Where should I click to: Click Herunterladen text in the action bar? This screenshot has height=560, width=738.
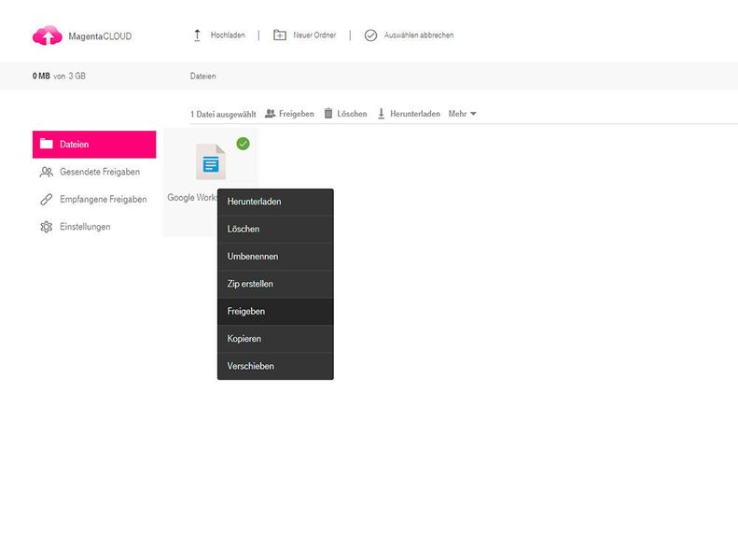pos(414,114)
